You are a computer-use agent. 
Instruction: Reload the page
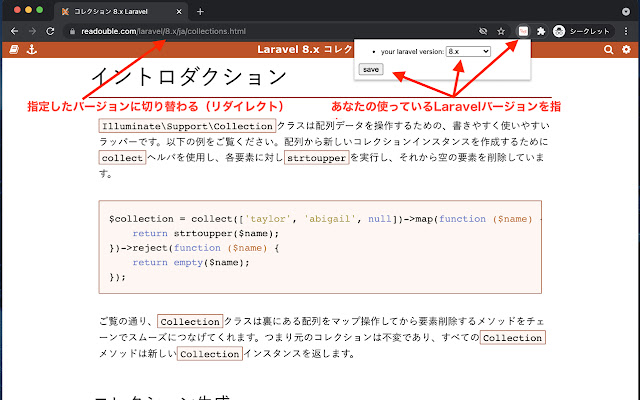point(50,31)
